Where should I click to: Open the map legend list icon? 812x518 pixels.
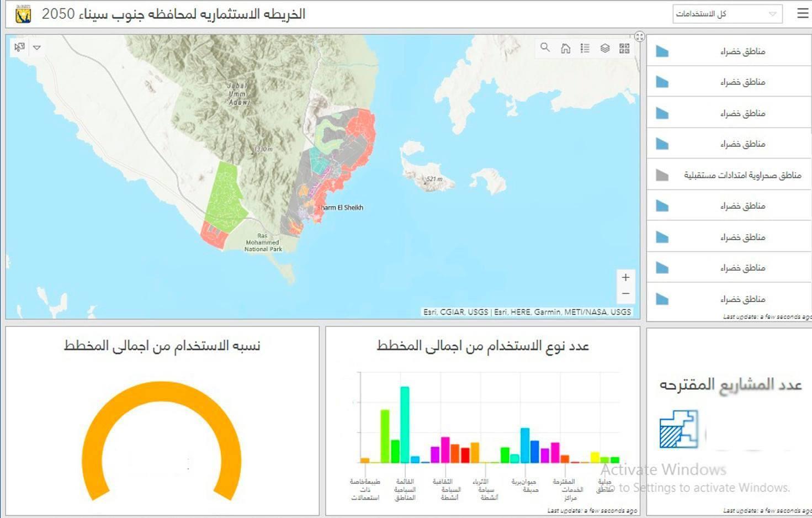585,49
